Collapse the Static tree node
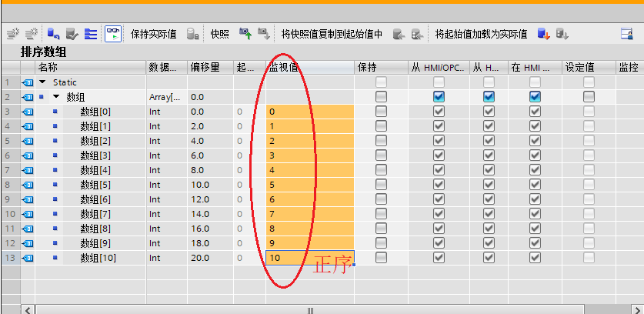Screen dimensions: 644x314 click(x=43, y=82)
